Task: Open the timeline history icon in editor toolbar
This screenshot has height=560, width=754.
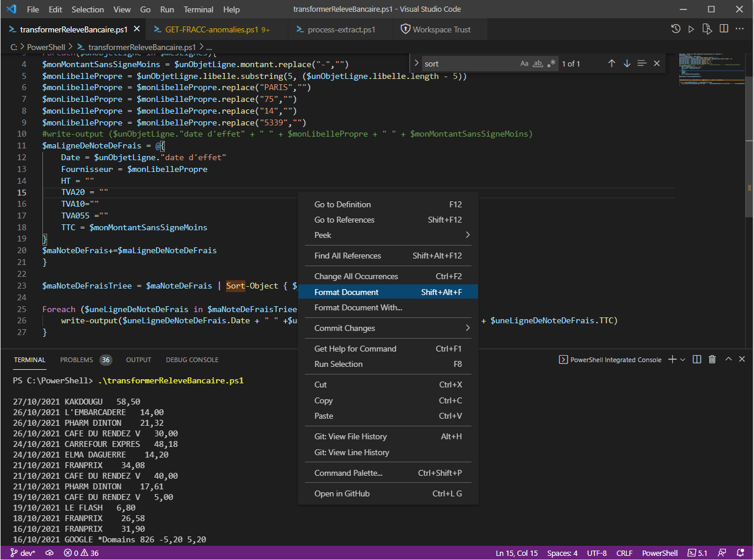Action: [x=676, y=29]
